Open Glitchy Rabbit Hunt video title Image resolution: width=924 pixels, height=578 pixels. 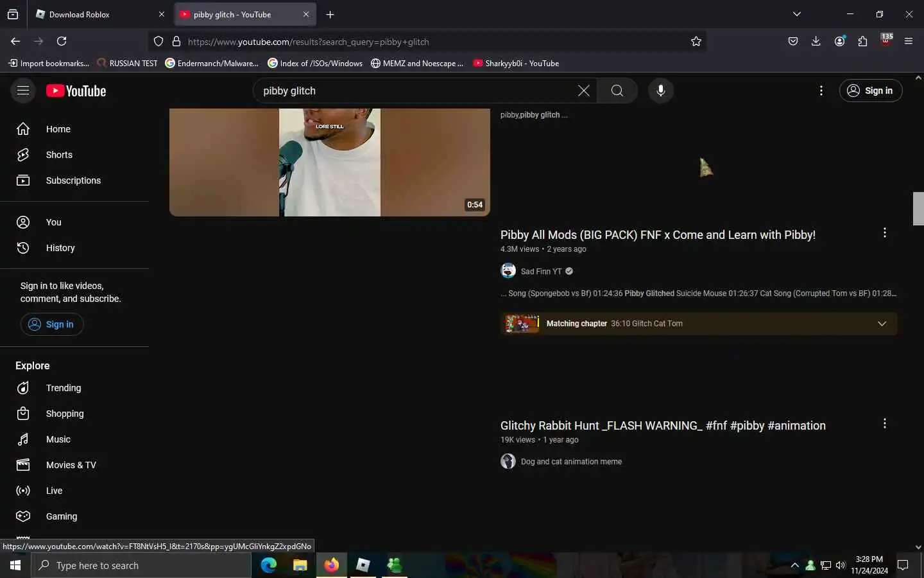pos(663,426)
